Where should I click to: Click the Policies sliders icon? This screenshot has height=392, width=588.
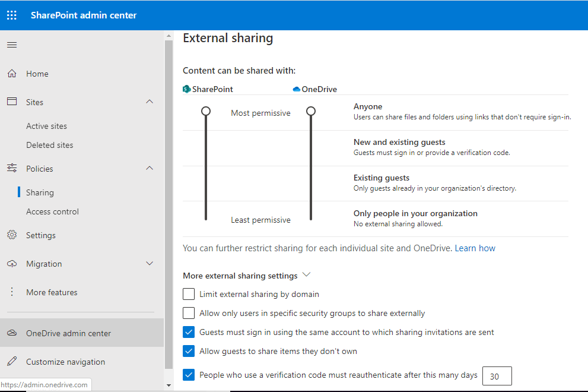[12, 168]
